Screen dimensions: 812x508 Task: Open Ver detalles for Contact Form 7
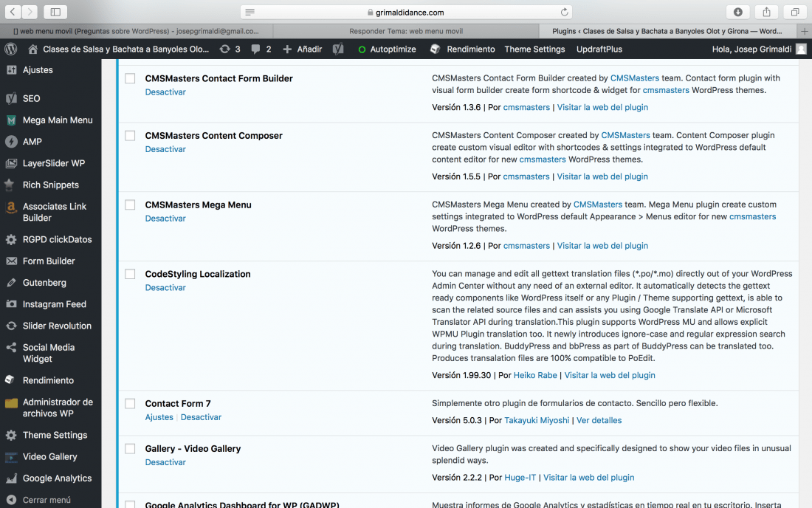[599, 420]
